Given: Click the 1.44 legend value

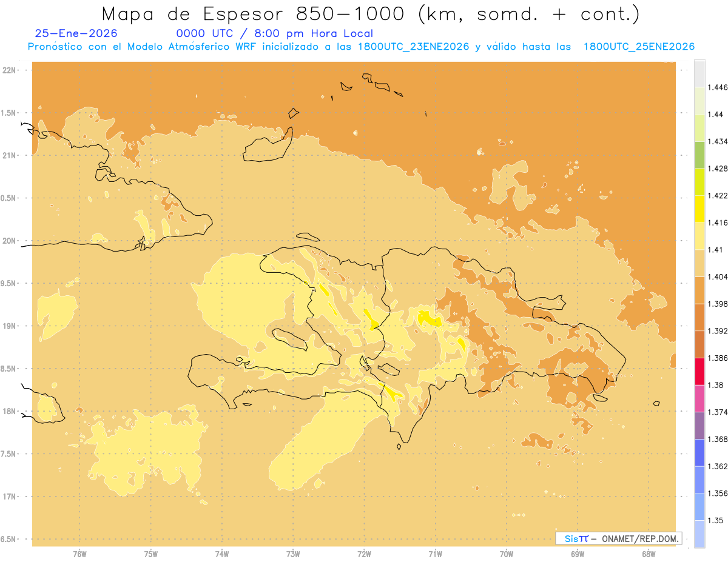Looking at the screenshot, I should point(715,115).
